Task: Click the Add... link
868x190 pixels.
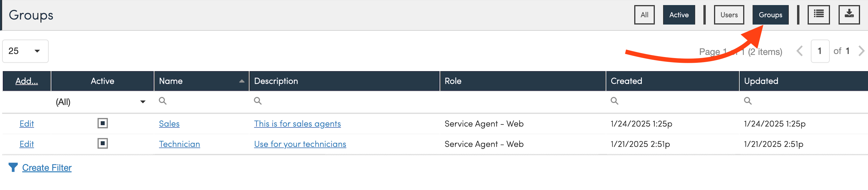Action: [26, 81]
